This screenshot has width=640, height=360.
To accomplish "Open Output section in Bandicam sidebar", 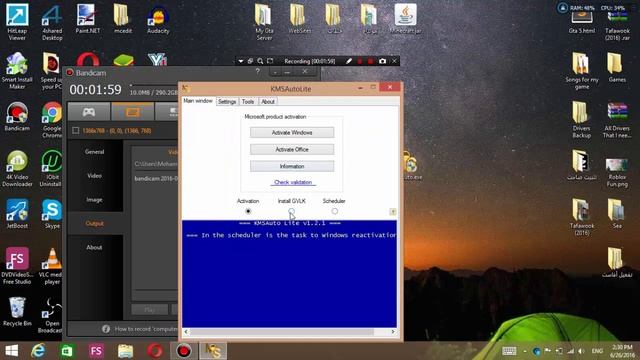I will click(94, 224).
